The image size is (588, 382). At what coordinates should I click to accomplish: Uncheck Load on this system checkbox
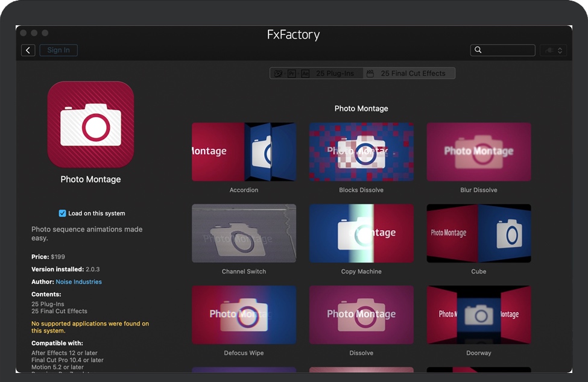(x=62, y=213)
